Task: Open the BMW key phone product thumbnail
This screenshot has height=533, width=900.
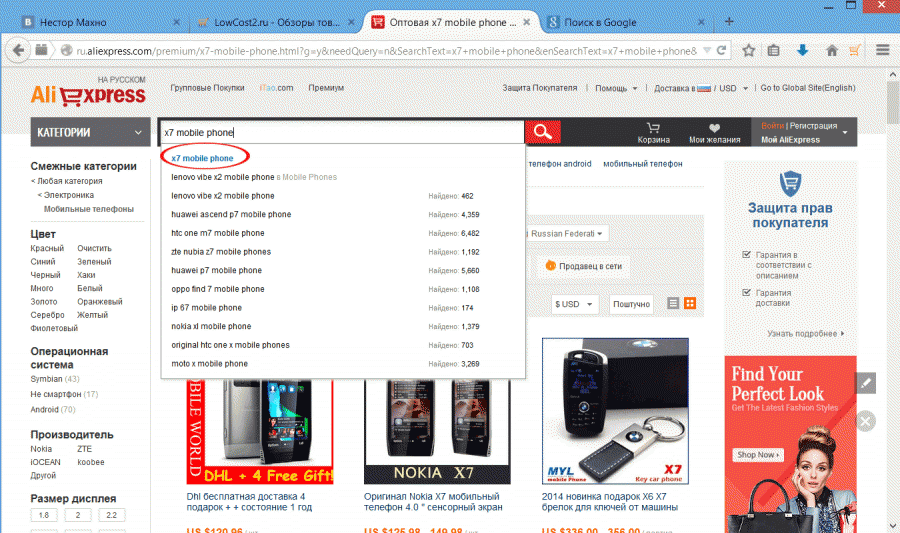Action: (615, 411)
